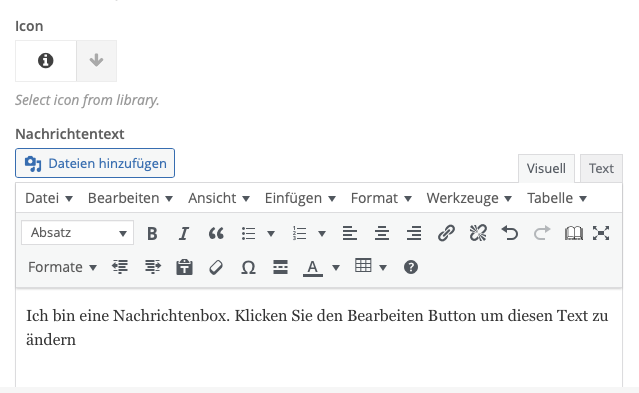This screenshot has width=639, height=393.
Task: Open the help question mark icon
Action: point(411,267)
